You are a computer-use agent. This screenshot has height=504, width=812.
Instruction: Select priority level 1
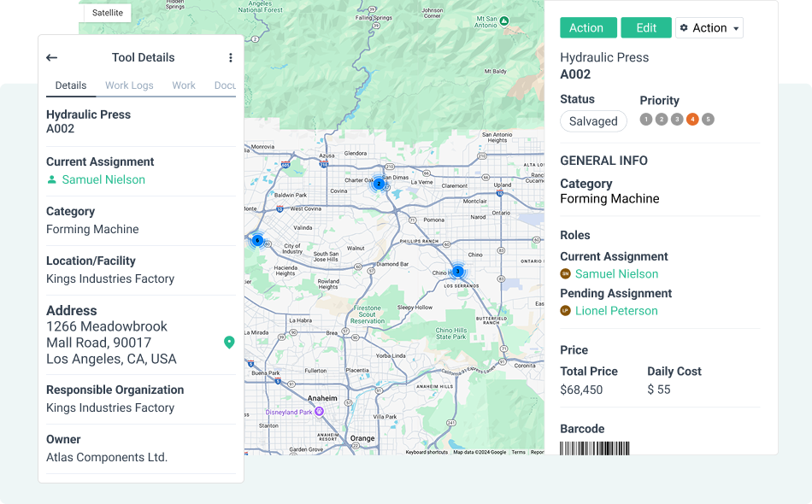(646, 120)
